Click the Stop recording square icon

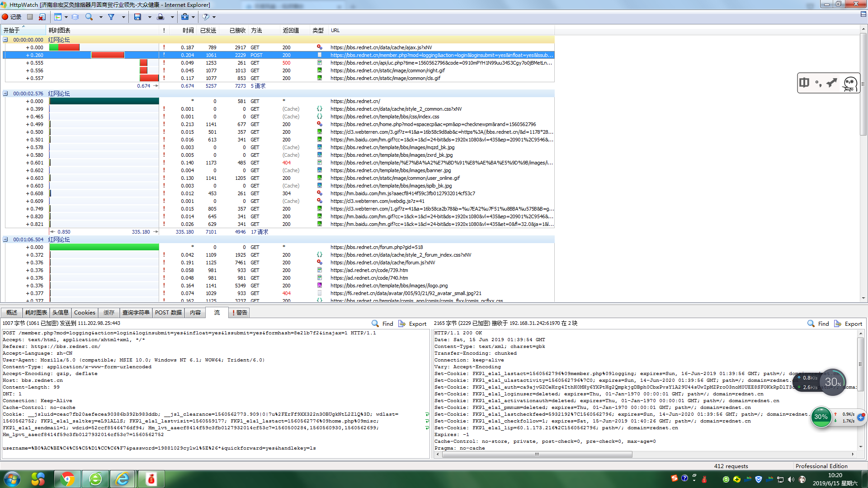point(30,17)
